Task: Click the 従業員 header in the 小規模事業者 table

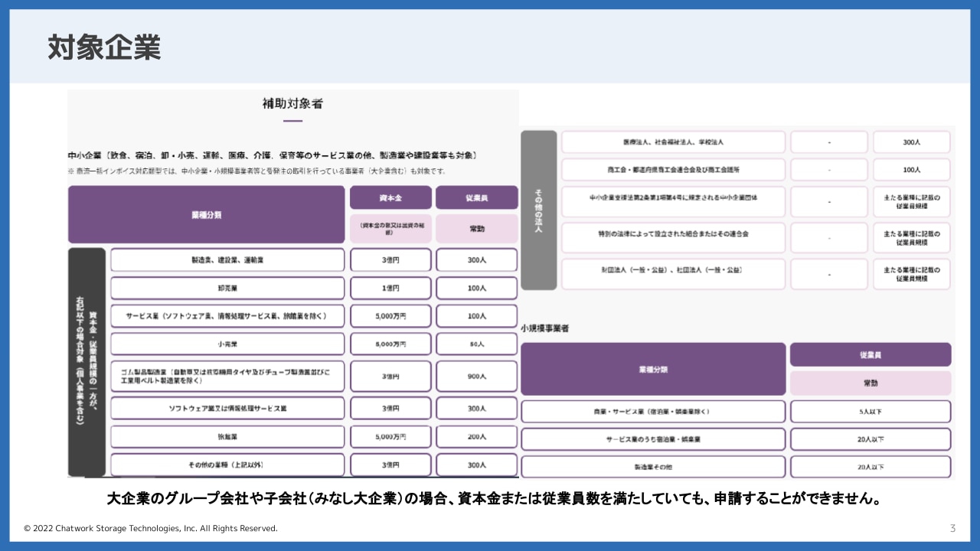Action: pos(871,355)
